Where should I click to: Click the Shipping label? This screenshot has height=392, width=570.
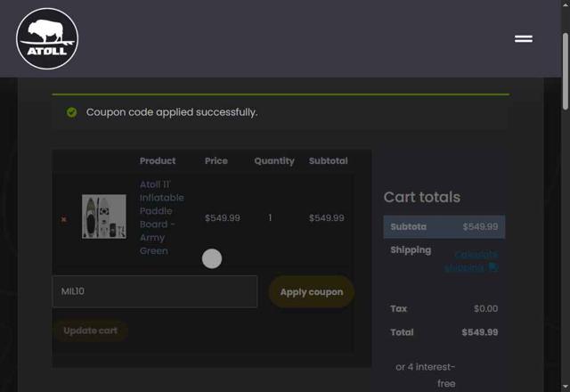411,250
